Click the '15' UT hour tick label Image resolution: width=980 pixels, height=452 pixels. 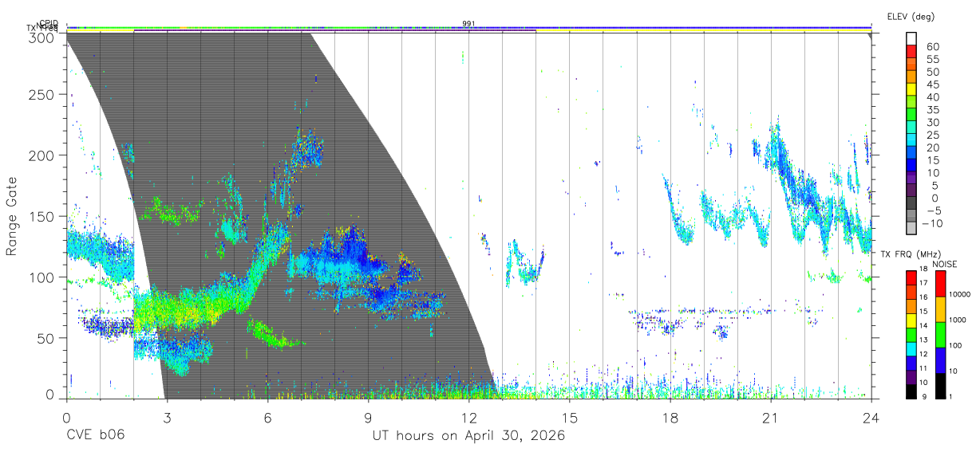tap(569, 417)
